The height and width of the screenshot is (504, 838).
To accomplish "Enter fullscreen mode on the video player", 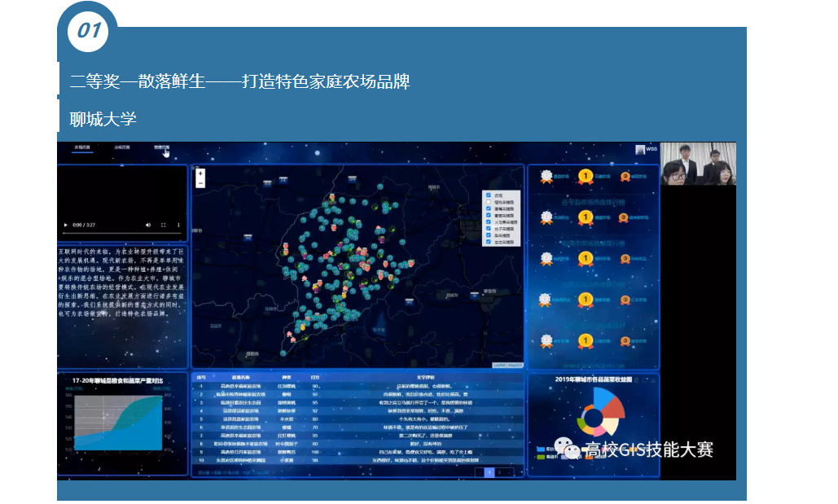I will 163,225.
